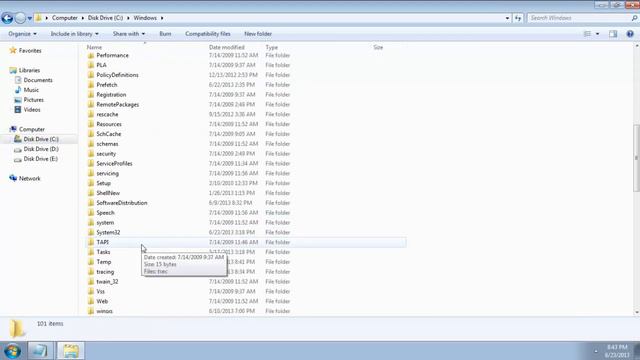640x360 pixels.
Task: Sort by the Date modified column header
Action: [x=227, y=47]
